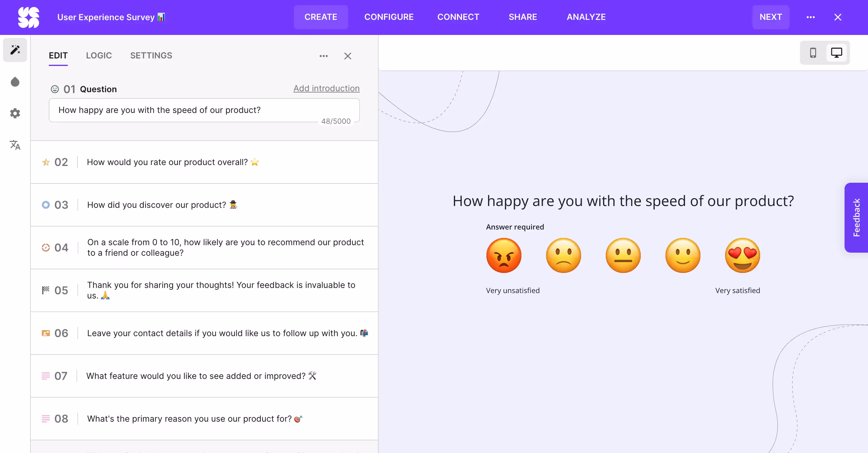This screenshot has width=868, height=453.
Task: Open header more options ellipsis
Action: coord(811,17)
